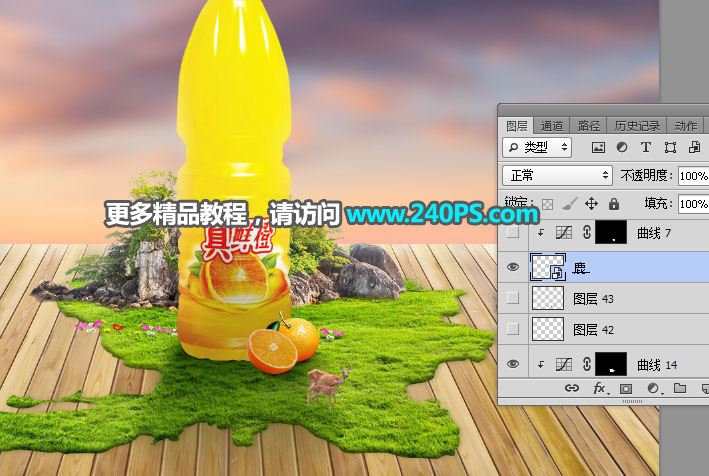Click clipping arrow on 曲线 7 layer
Viewport: 709px width, 476px height.
click(x=541, y=233)
